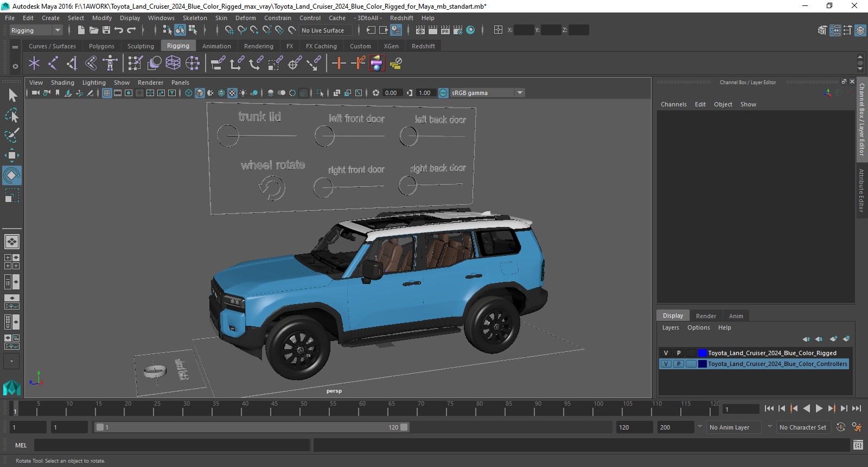Step to the next key button
Viewport: 868px width, 467px height.
[x=832, y=408]
